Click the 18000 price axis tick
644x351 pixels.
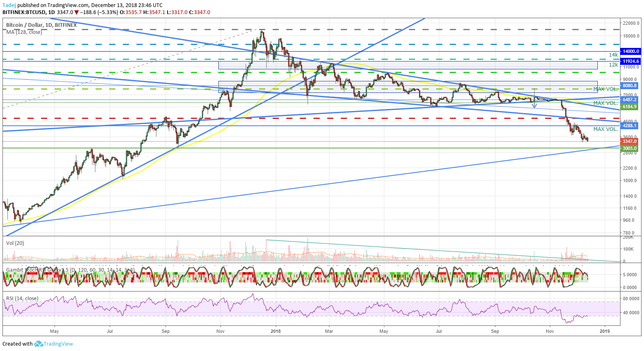tap(631, 36)
